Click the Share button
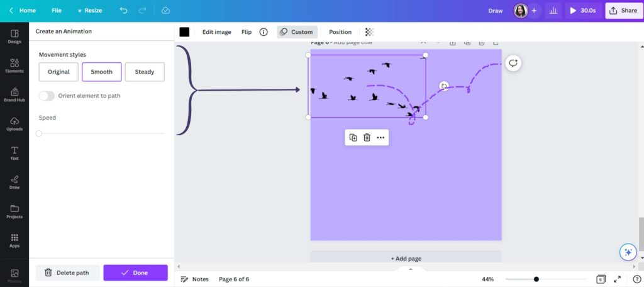 [x=623, y=11]
